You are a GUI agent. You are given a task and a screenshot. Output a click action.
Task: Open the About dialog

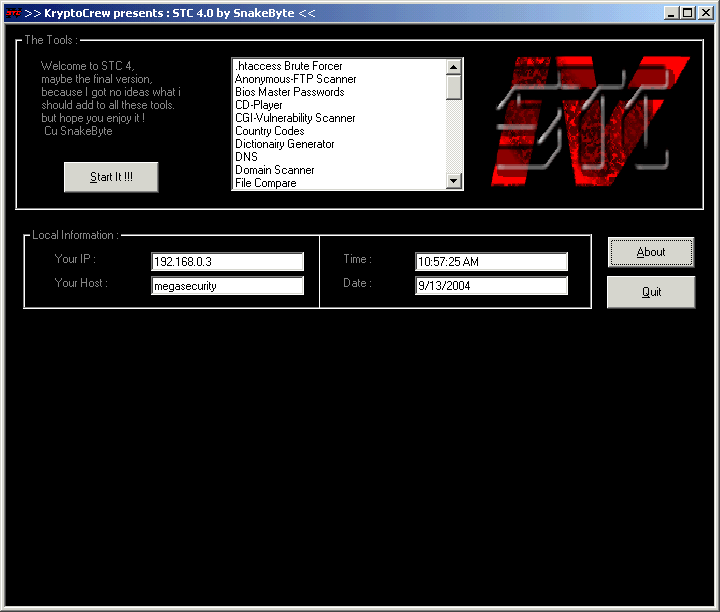click(651, 252)
